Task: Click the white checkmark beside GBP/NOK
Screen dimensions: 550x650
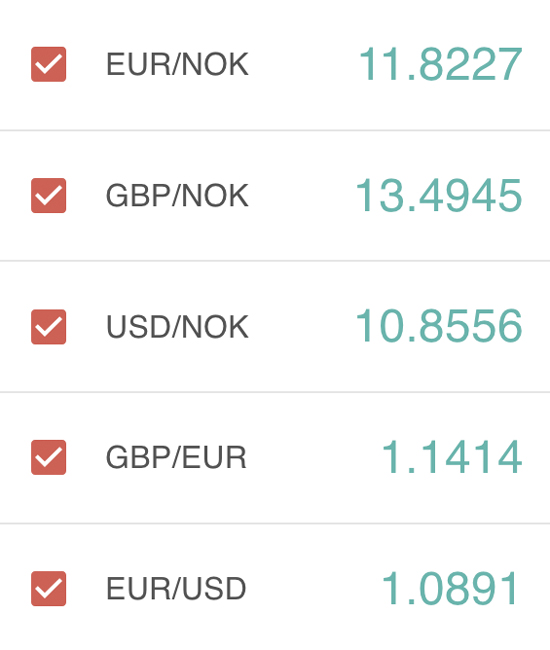Action: pos(48,196)
